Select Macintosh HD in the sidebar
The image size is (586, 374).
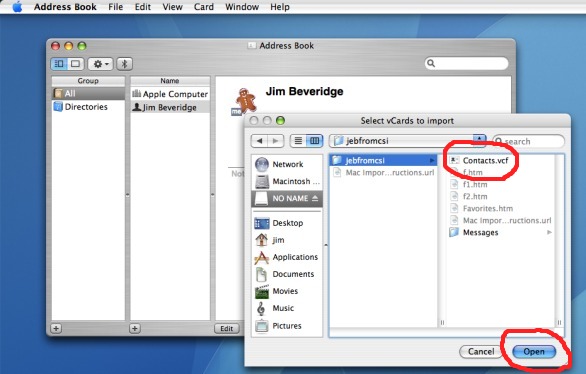click(287, 181)
